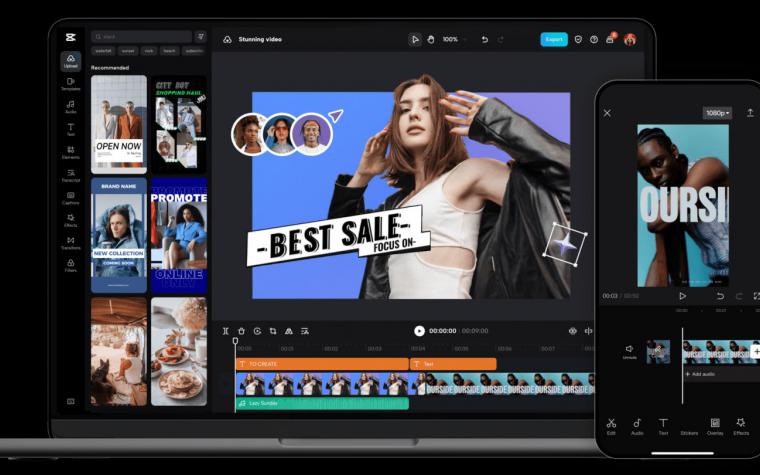
Task: Click the keyframe icon right of timeline toolbar
Action: pos(572,331)
